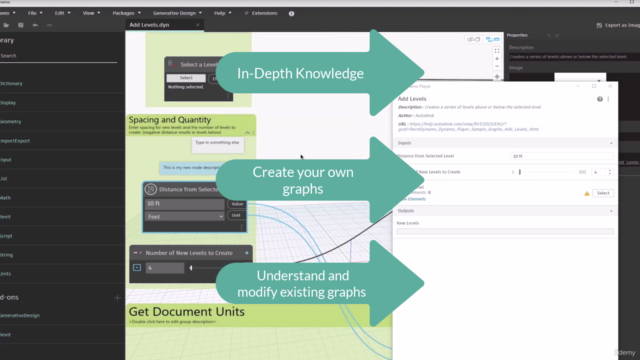Open the Generative Design menu

click(x=177, y=13)
